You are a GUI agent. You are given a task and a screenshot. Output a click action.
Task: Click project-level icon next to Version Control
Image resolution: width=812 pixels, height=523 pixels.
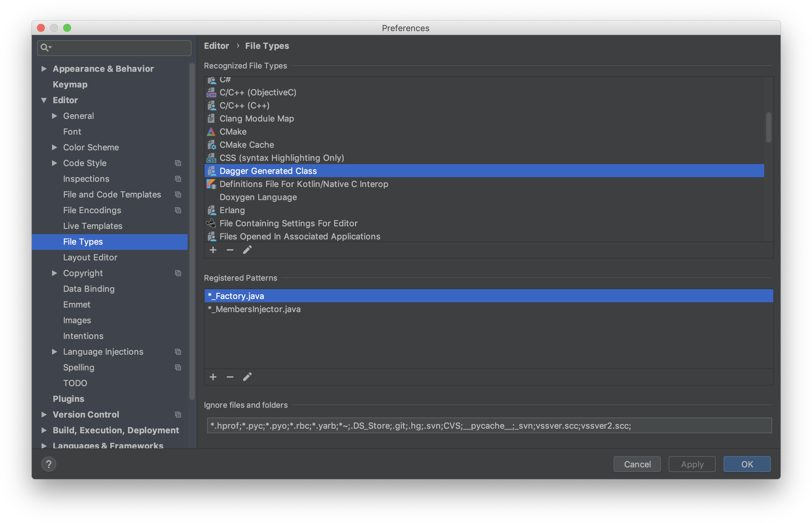178,415
